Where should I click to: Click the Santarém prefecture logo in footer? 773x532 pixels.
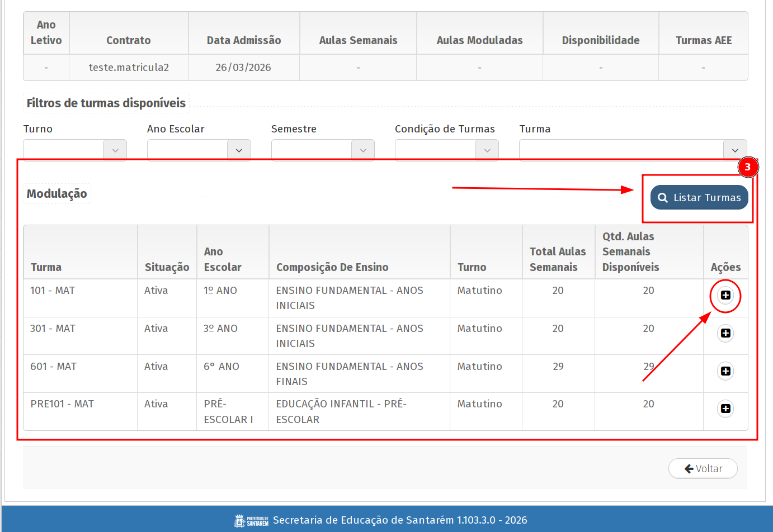pyautogui.click(x=251, y=521)
